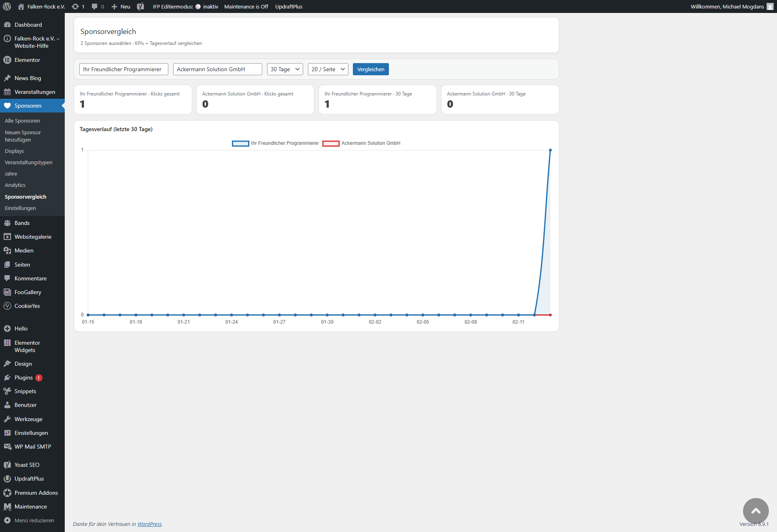Toggle Ihr Freundlicher Programmierer chart legend
Screen dimensions: 777x532
coord(284,143)
